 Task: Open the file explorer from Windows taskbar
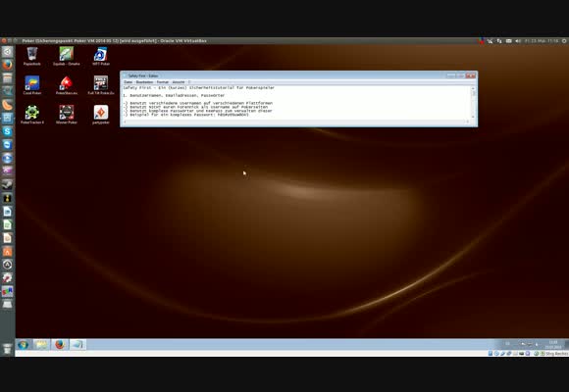pyautogui.click(x=41, y=345)
